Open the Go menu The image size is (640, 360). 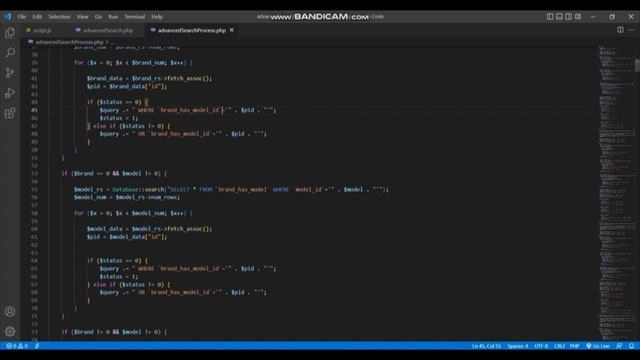(x=98, y=17)
